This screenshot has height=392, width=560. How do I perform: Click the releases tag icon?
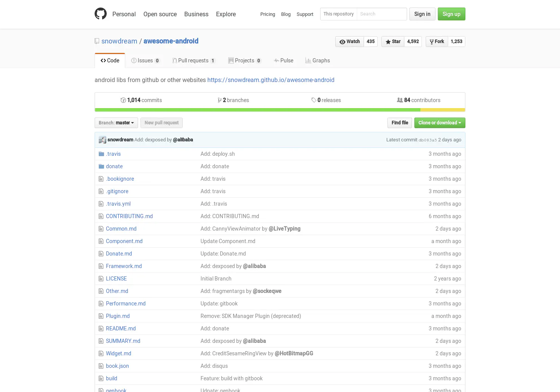click(314, 100)
